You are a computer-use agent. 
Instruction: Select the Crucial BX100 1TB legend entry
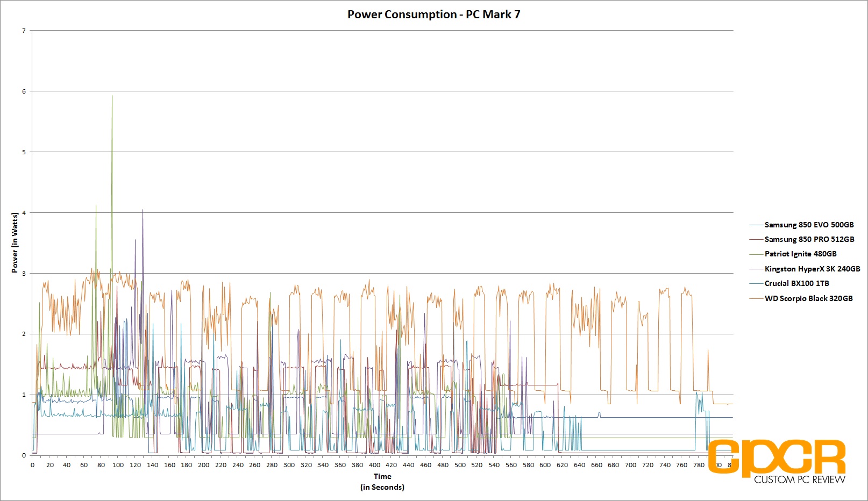click(x=789, y=283)
